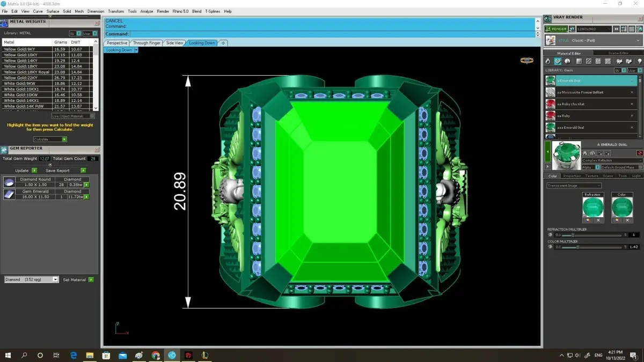
Task: Select the White Gold:14KX1 row
Action: point(47,100)
